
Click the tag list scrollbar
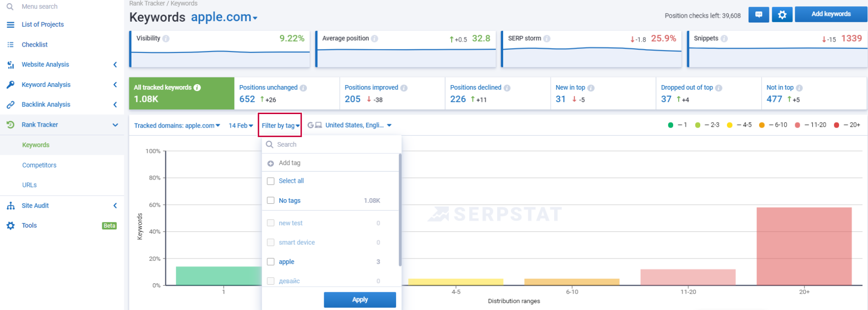click(400, 210)
